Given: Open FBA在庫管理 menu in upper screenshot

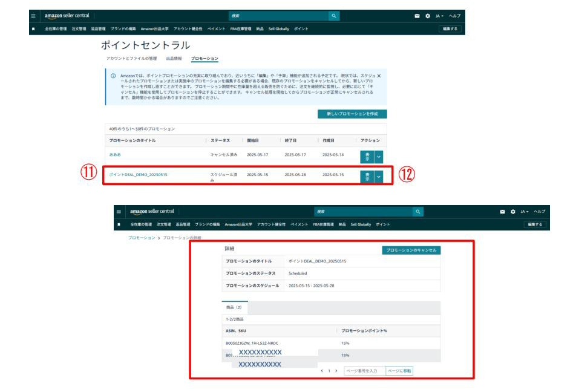Looking at the screenshot, I should point(241,28).
